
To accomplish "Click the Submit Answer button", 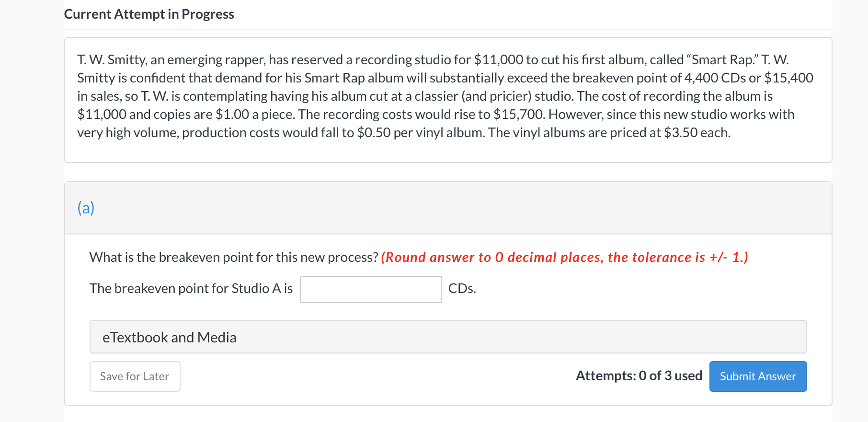I will point(758,376).
